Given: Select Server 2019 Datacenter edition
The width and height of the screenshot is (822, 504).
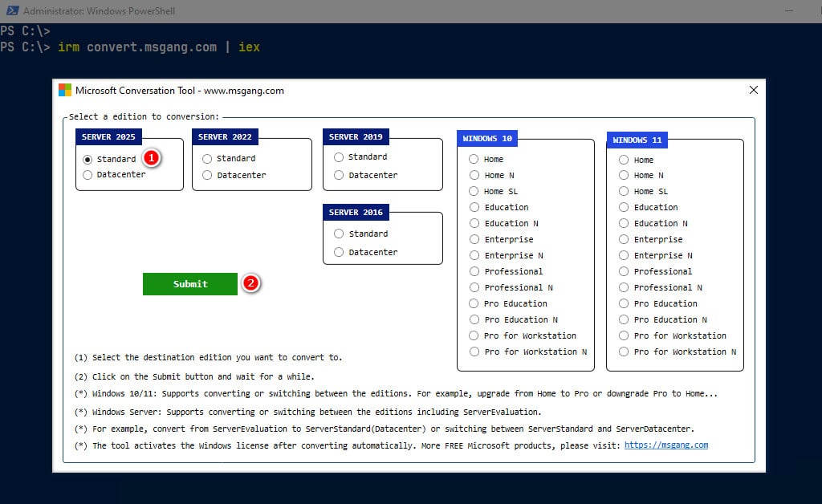Looking at the screenshot, I should (x=339, y=175).
